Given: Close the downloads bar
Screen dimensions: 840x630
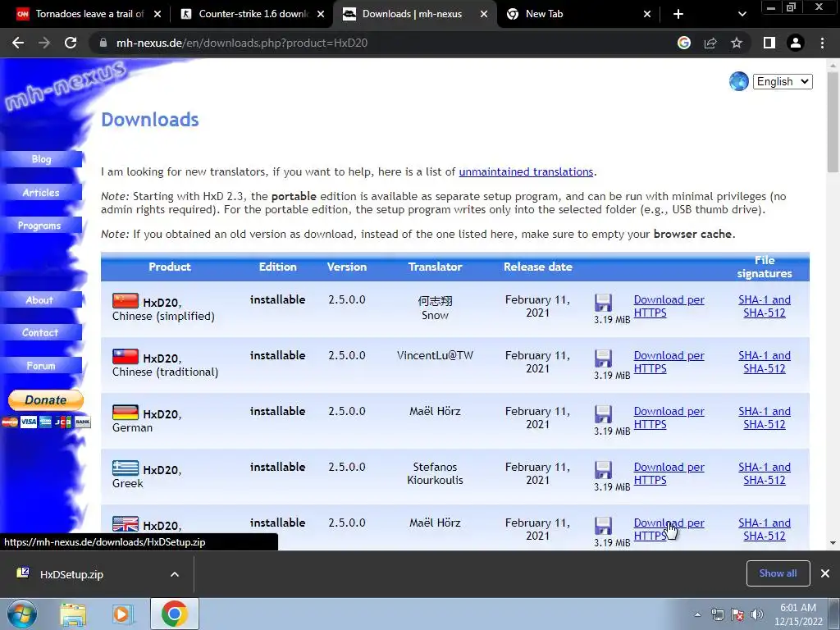Looking at the screenshot, I should (825, 573).
